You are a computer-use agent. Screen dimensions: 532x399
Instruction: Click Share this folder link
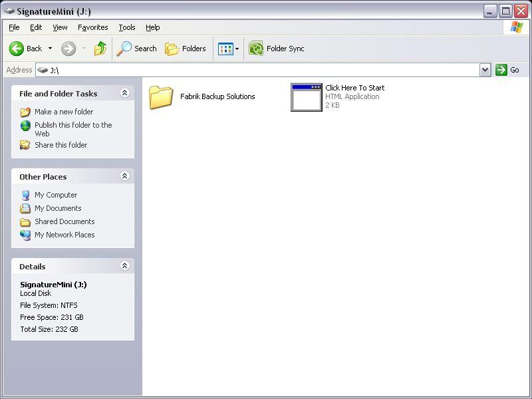click(x=61, y=145)
